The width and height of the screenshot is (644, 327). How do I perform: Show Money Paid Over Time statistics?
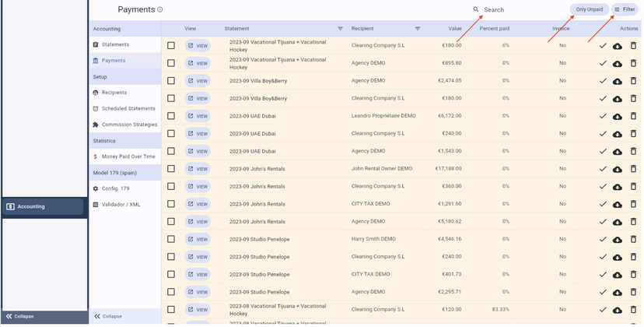[x=125, y=156]
